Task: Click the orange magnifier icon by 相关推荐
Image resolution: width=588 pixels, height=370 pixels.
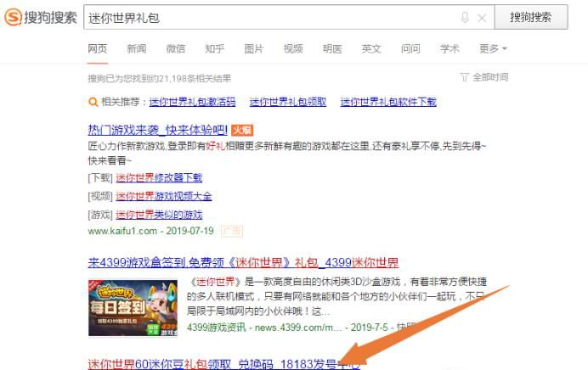Action: [93, 102]
